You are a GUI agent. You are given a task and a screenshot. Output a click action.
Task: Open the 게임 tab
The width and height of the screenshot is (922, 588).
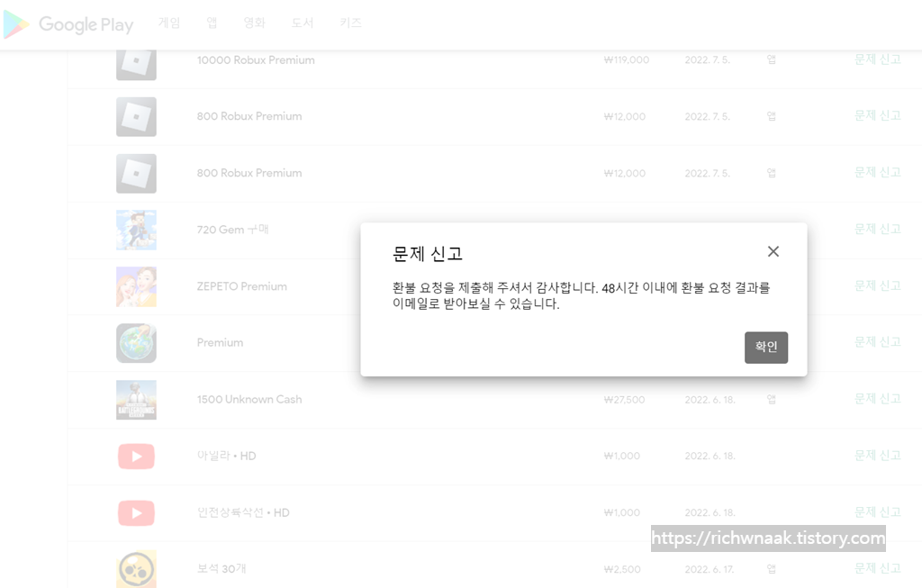pos(169,23)
